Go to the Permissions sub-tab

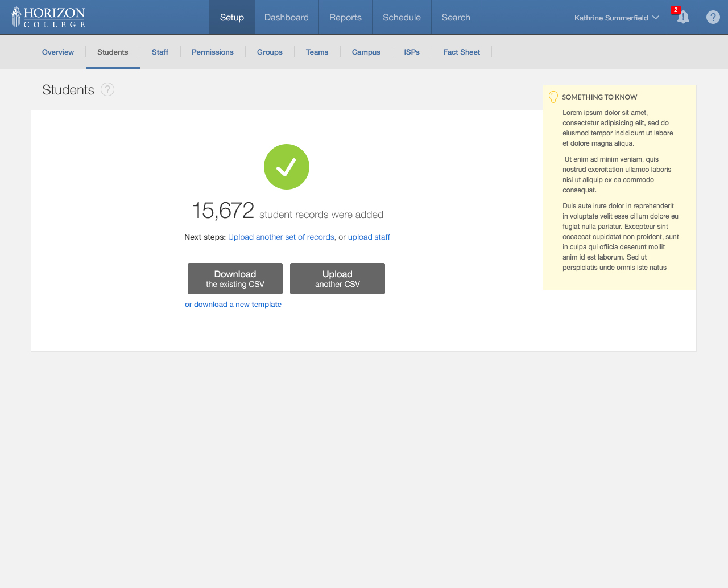[x=213, y=52]
